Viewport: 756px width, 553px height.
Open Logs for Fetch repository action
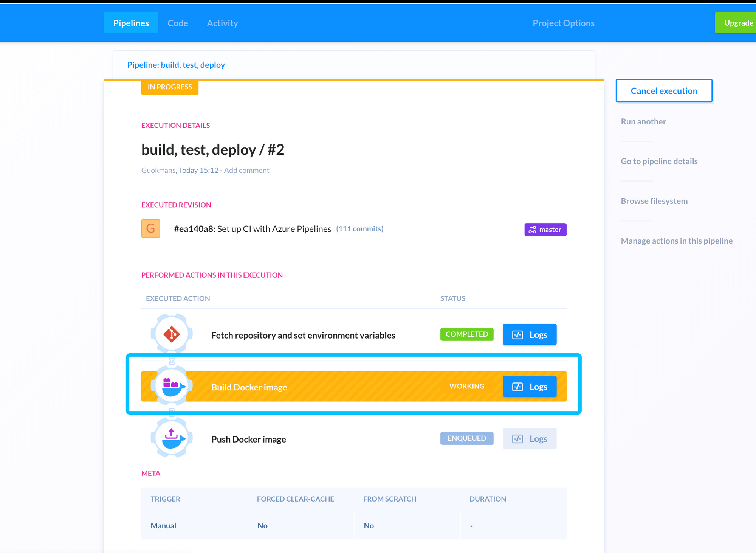click(529, 334)
